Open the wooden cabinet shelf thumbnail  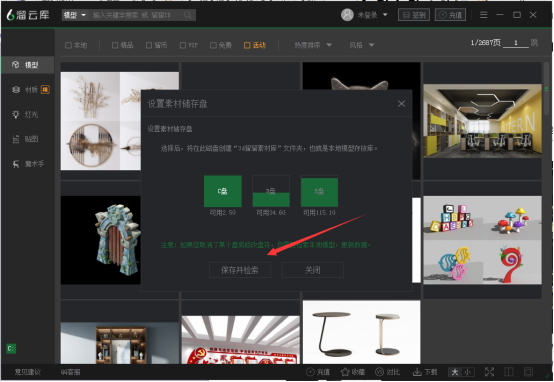coord(120,343)
